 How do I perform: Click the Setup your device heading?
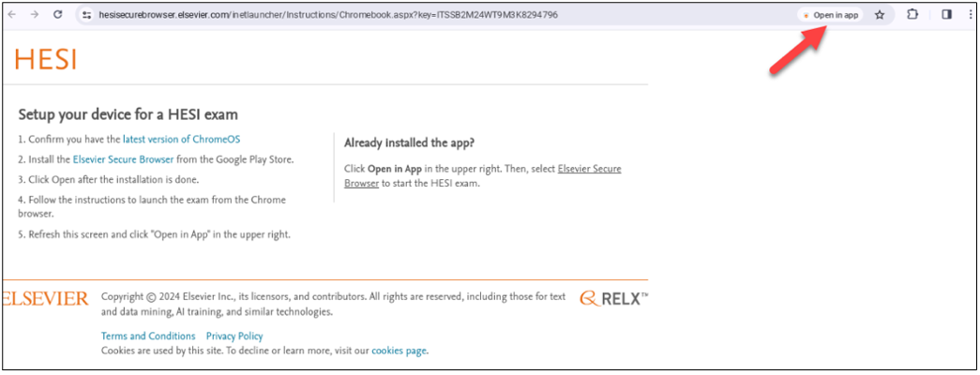[x=128, y=114]
